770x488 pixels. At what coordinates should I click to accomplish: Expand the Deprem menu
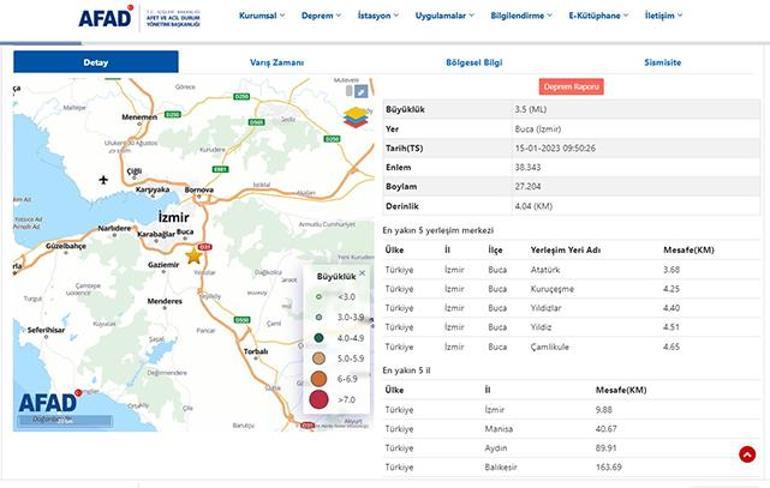point(321,16)
